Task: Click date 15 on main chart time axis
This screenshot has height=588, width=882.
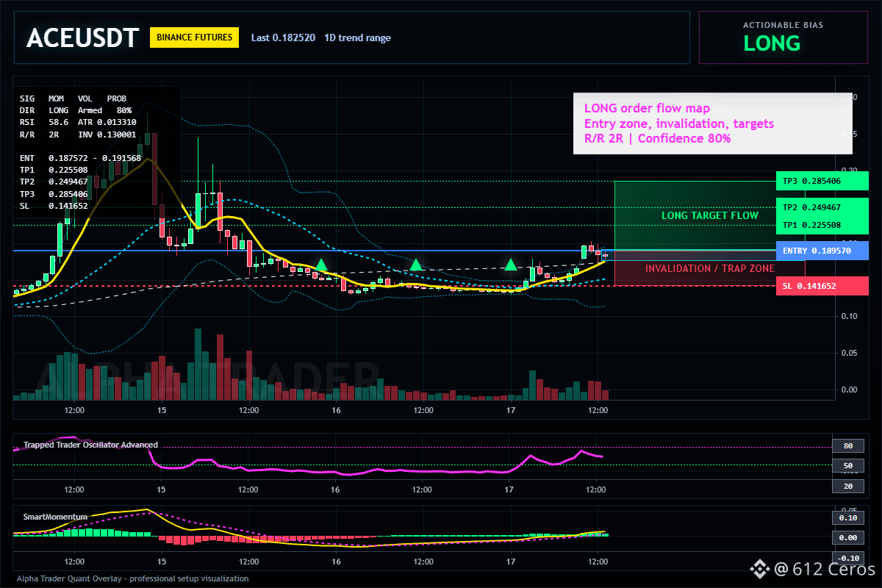Action: pyautogui.click(x=161, y=410)
